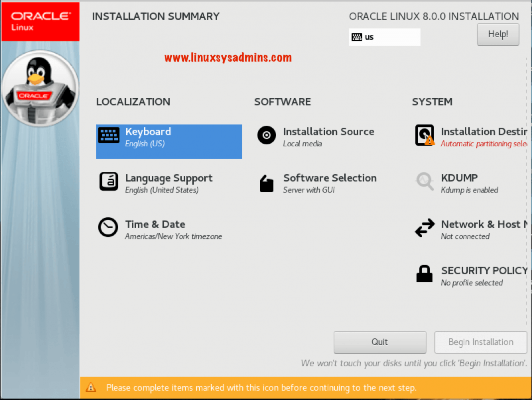Open the 'us' keyboard layout selector

(385, 37)
